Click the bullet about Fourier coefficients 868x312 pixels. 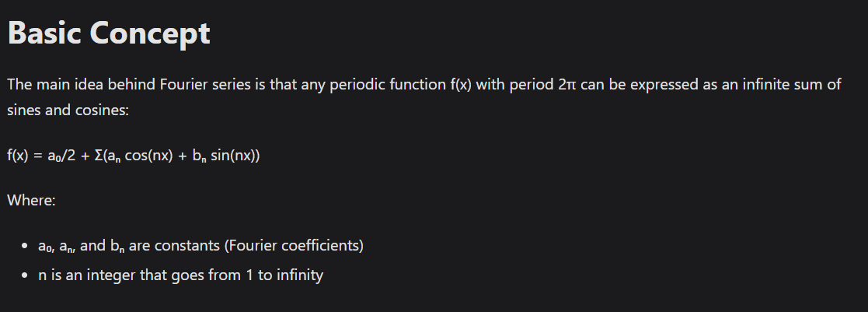[x=200, y=246]
